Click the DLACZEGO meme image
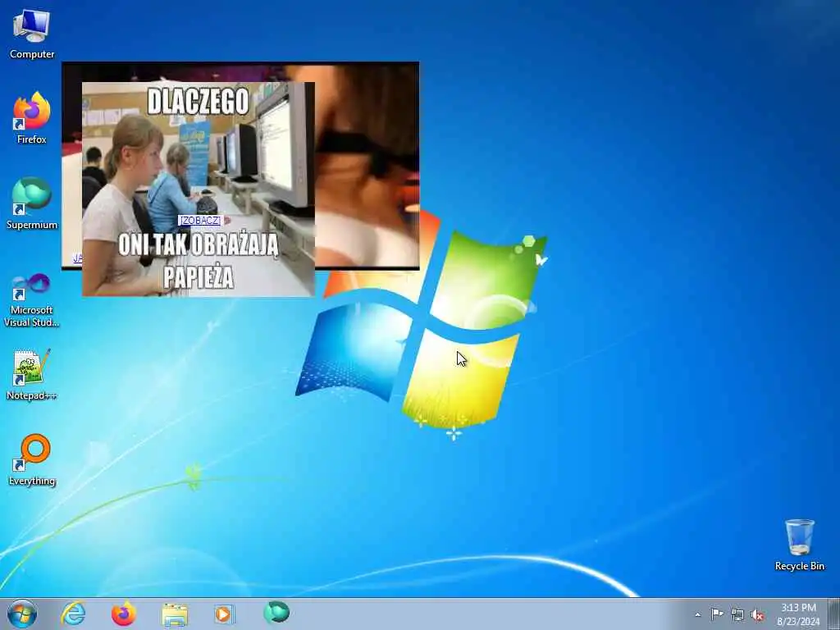This screenshot has height=630, width=840. coord(199,189)
